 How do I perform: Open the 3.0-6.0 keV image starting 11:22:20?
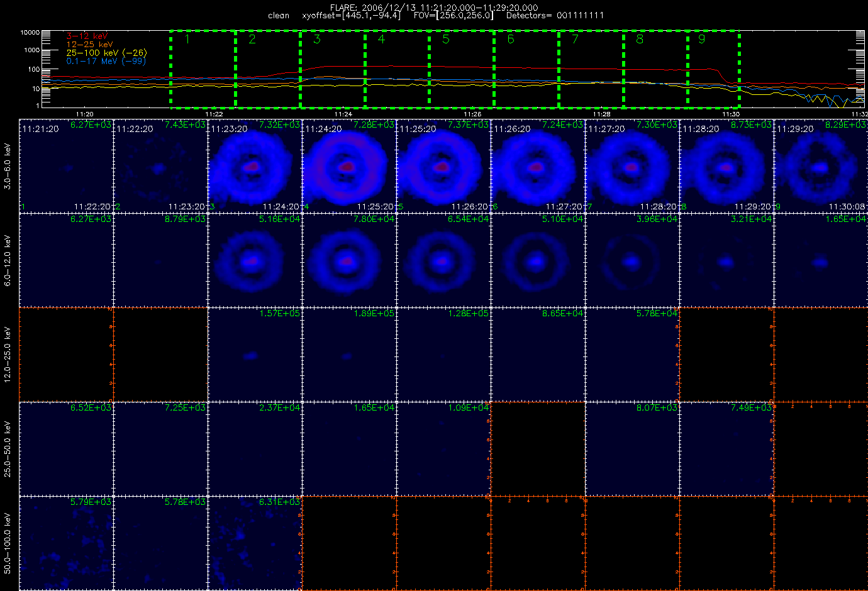(x=160, y=165)
